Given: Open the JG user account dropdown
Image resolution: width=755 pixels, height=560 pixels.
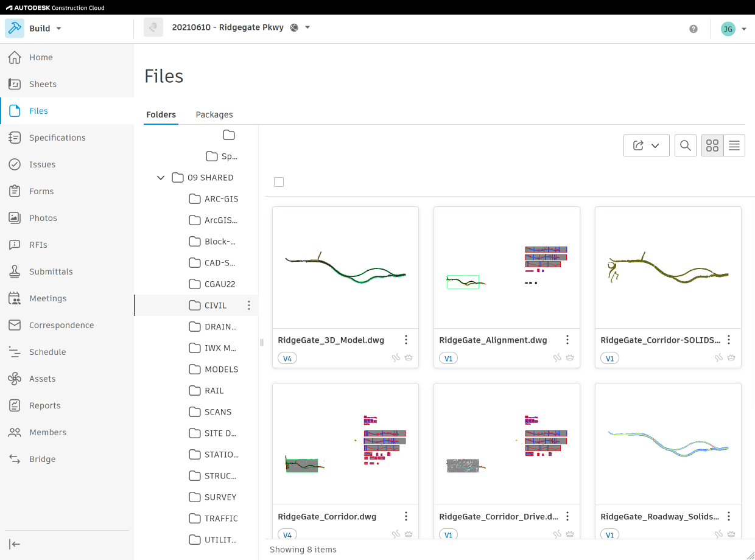Looking at the screenshot, I should [x=734, y=29].
